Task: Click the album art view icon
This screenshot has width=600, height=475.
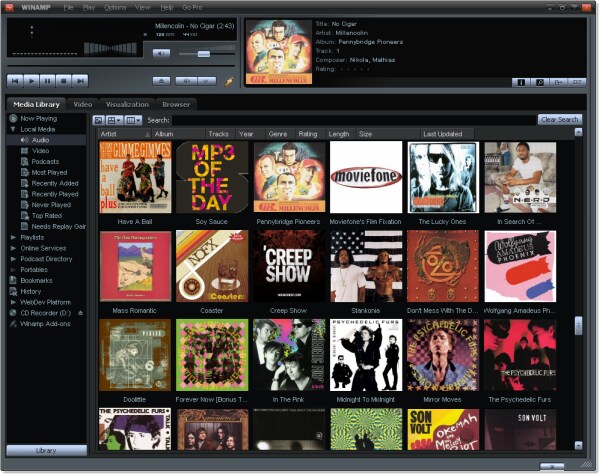Action: 98,120
